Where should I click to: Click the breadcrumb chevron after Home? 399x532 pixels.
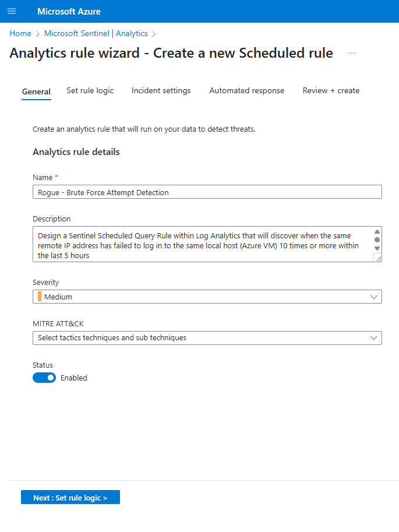pyautogui.click(x=38, y=34)
